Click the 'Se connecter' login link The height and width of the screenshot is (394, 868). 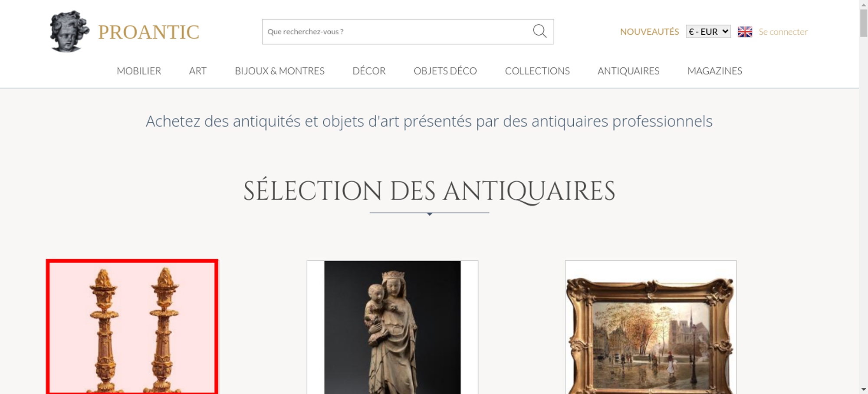pyautogui.click(x=783, y=32)
